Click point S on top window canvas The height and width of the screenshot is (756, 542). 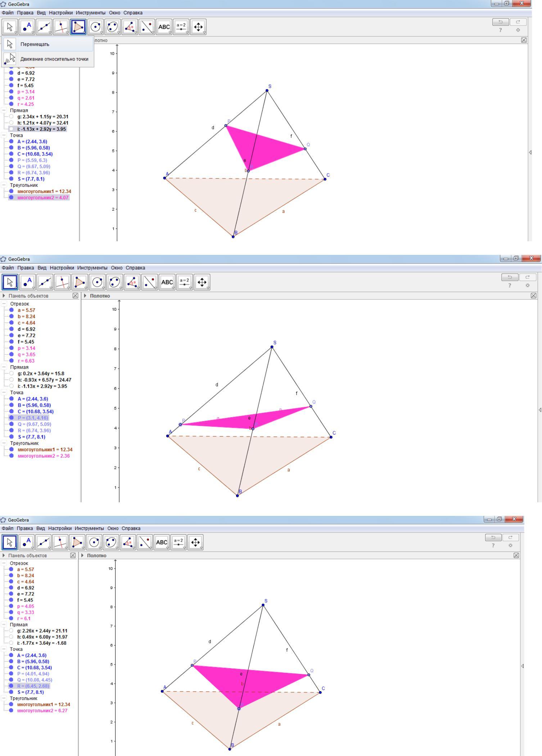tap(267, 90)
